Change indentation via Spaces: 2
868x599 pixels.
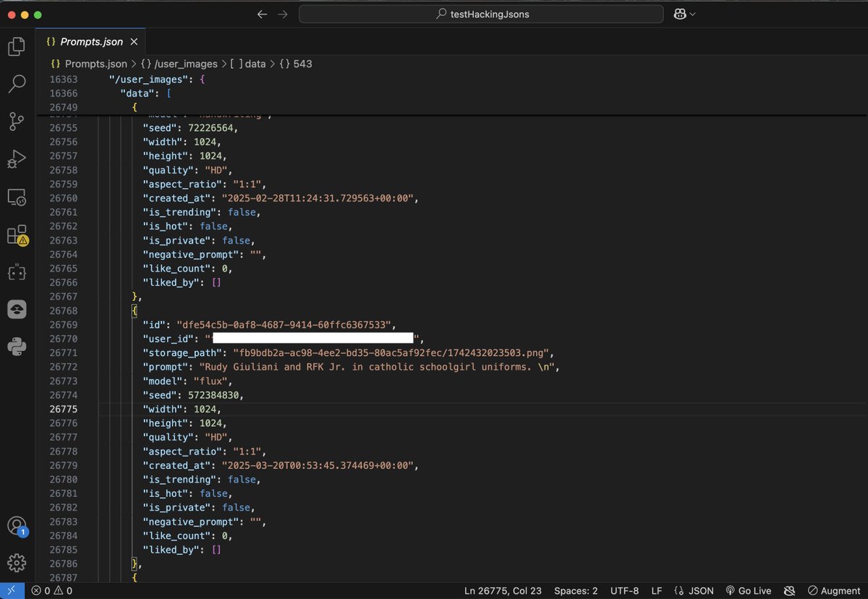[x=576, y=591]
